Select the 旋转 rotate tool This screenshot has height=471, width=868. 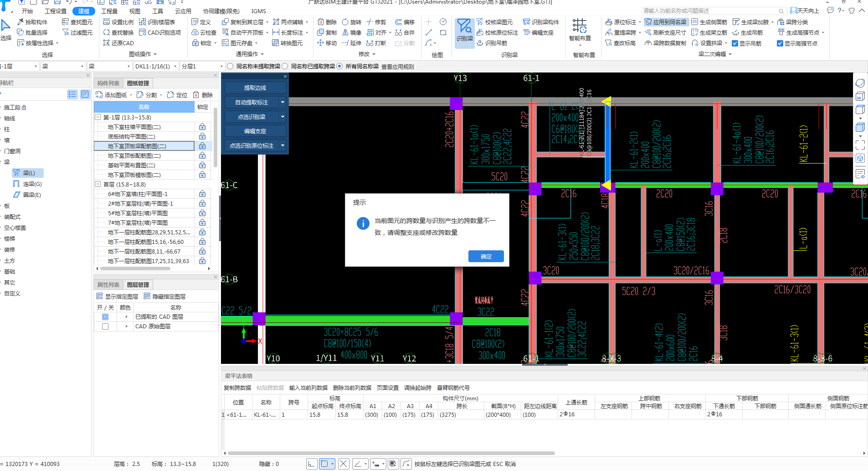351,22
